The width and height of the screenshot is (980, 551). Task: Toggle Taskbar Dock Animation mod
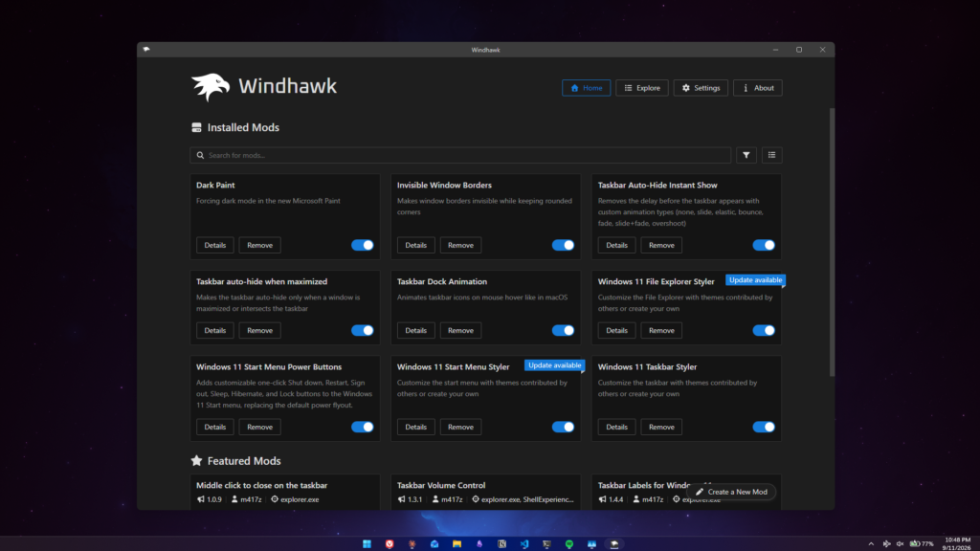tap(563, 330)
